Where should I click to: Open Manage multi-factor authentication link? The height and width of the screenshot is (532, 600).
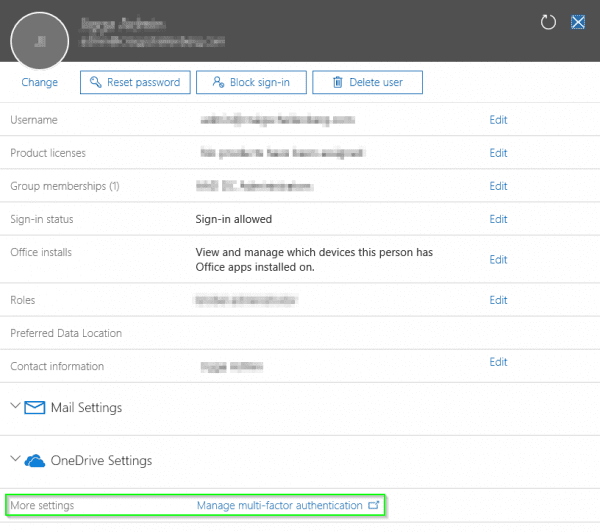tap(279, 506)
